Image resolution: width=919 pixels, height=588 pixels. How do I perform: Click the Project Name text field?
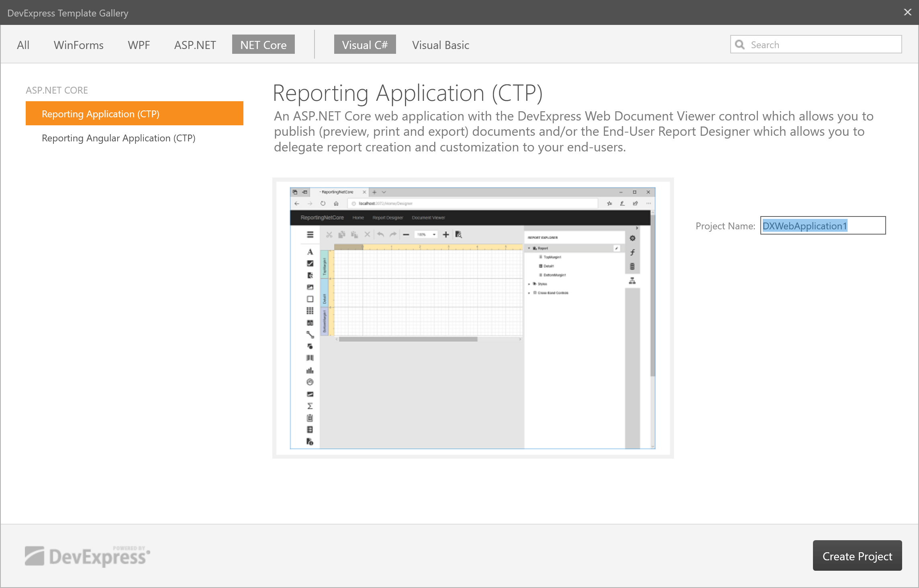pyautogui.click(x=823, y=226)
